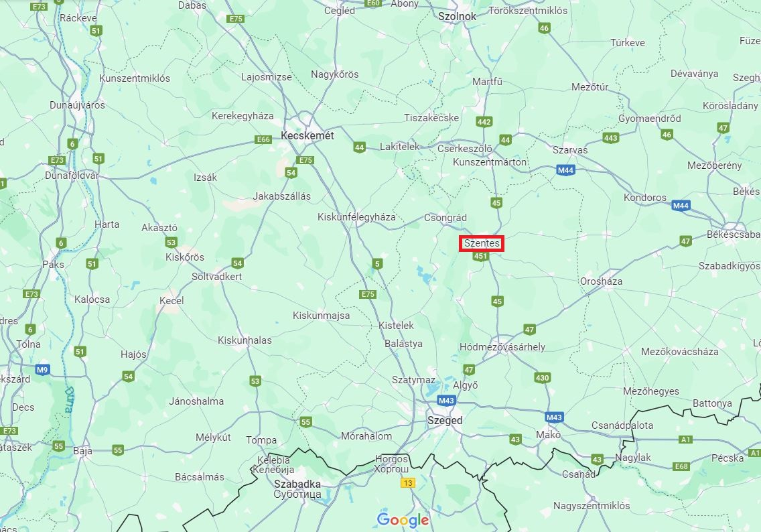Click the Hódmezővásárhely town label
761x532 pixels.
pyautogui.click(x=502, y=346)
